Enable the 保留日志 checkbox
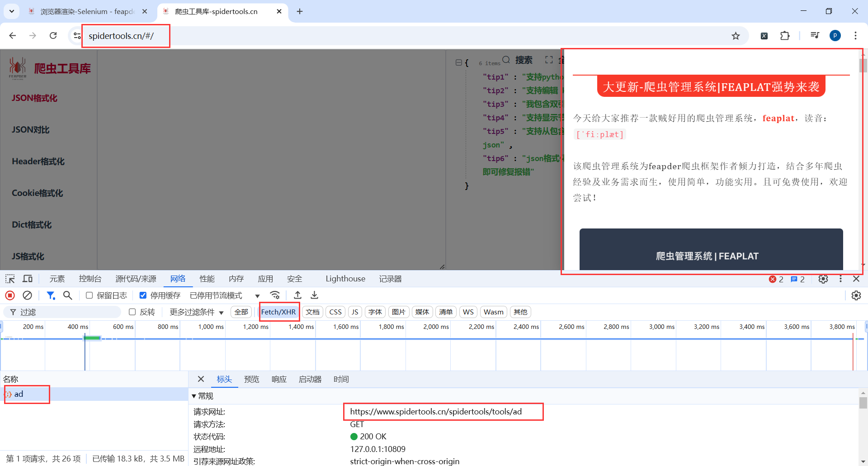 [89, 295]
